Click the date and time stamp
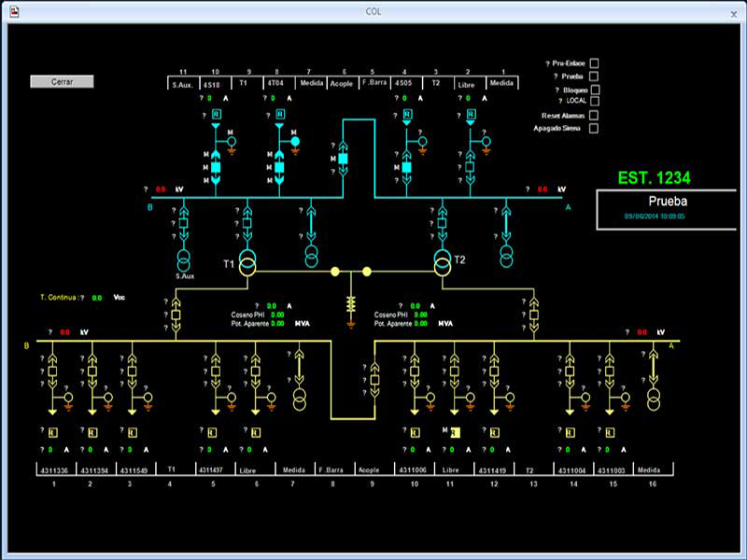Screen dimensions: 747x560 click(655, 217)
